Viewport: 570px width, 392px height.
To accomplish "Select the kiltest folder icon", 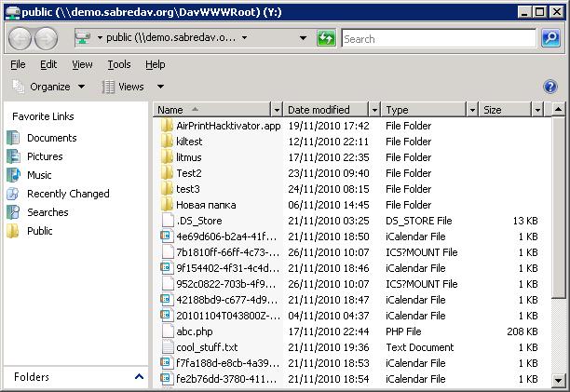I will [167, 142].
